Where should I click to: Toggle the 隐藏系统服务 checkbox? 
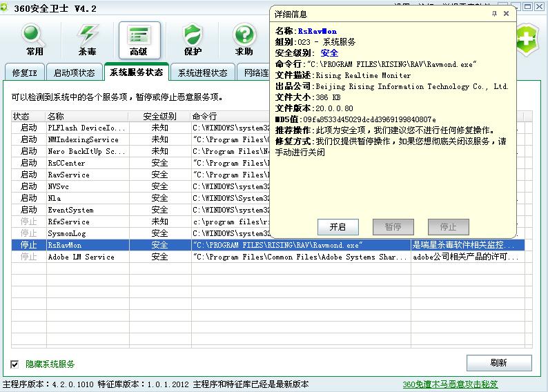point(14,364)
